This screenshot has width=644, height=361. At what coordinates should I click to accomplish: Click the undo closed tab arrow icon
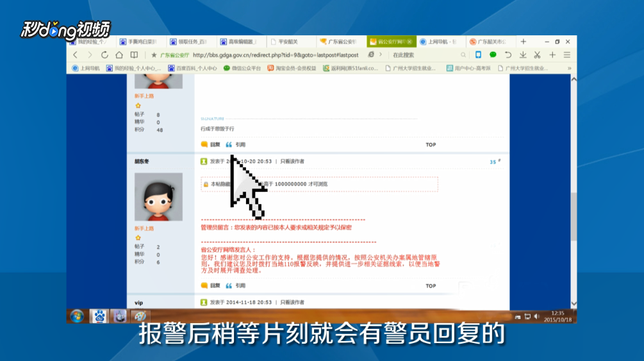click(x=508, y=55)
